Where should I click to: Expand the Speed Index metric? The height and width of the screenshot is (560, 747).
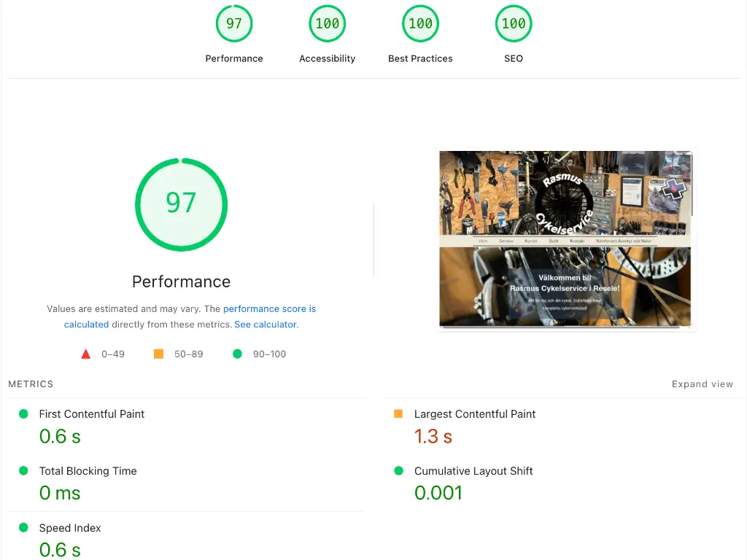click(x=70, y=528)
